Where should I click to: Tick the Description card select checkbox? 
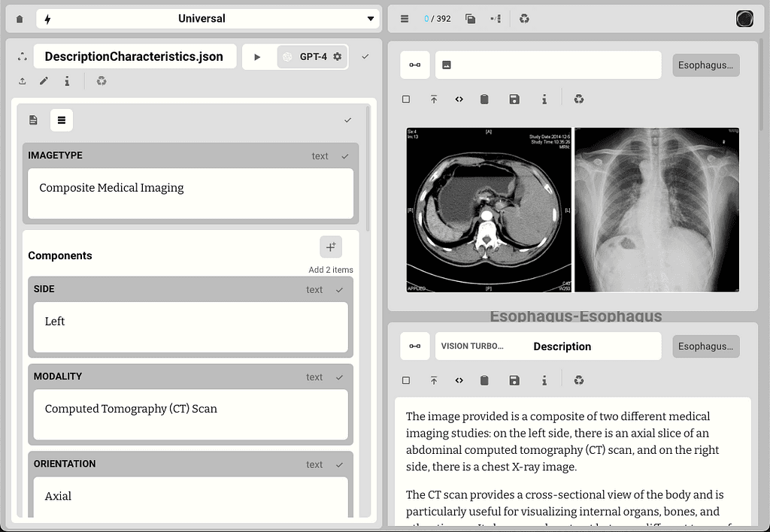pyautogui.click(x=405, y=380)
